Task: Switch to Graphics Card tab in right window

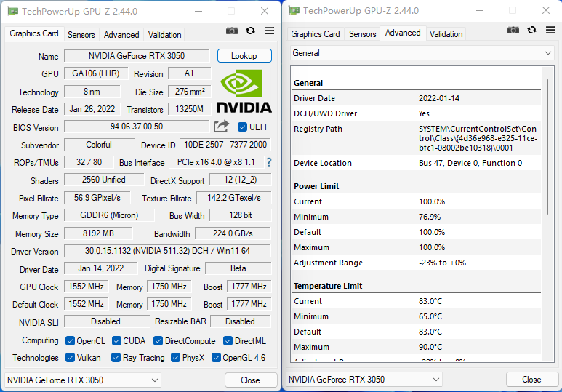Action: tap(316, 34)
